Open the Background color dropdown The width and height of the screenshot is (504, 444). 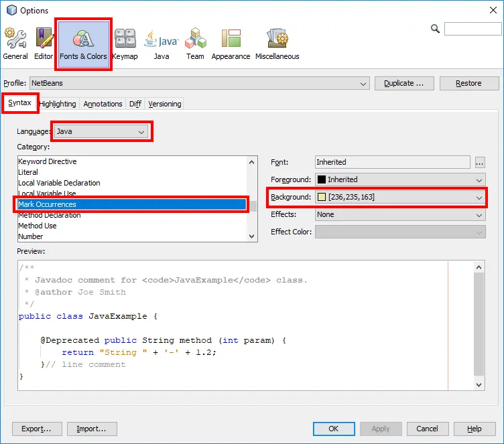(x=400, y=197)
